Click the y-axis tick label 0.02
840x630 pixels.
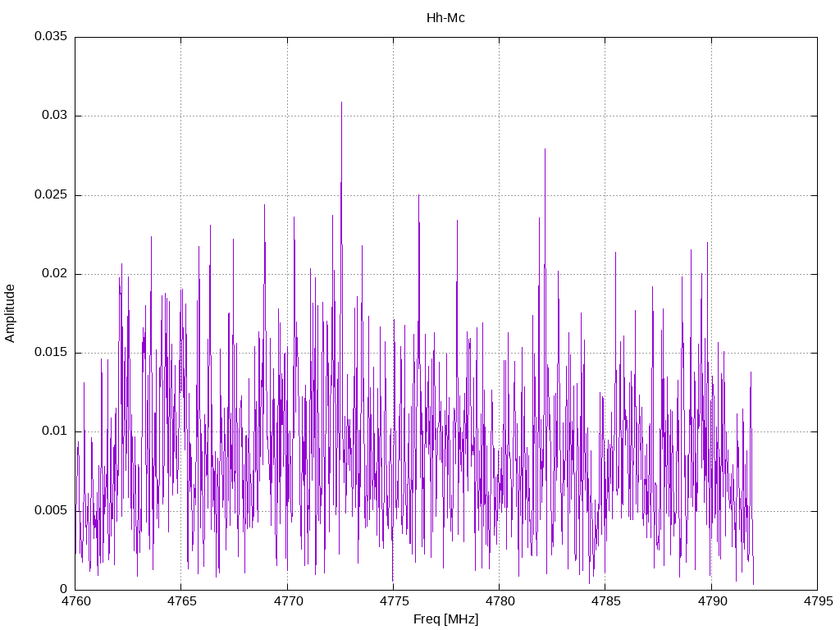(55, 273)
